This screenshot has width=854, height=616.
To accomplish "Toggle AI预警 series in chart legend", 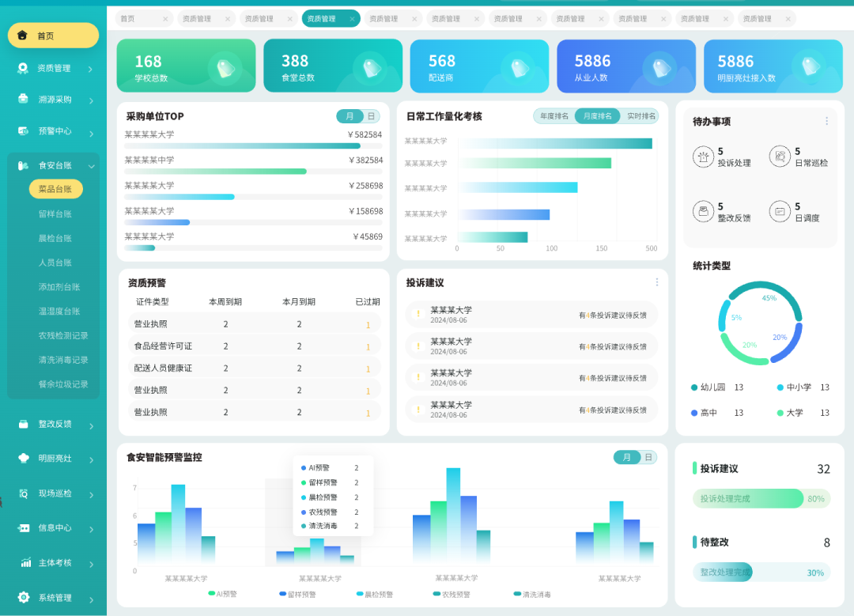I will click(222, 594).
